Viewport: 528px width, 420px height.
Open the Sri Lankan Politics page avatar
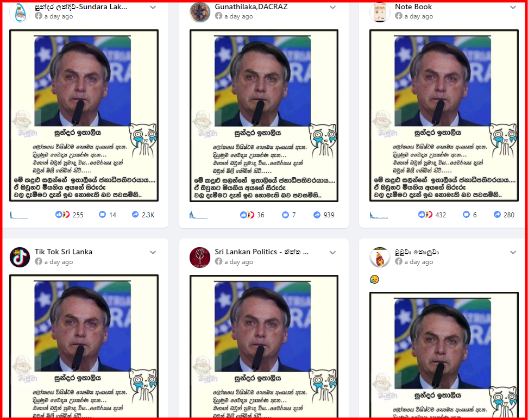pos(200,257)
